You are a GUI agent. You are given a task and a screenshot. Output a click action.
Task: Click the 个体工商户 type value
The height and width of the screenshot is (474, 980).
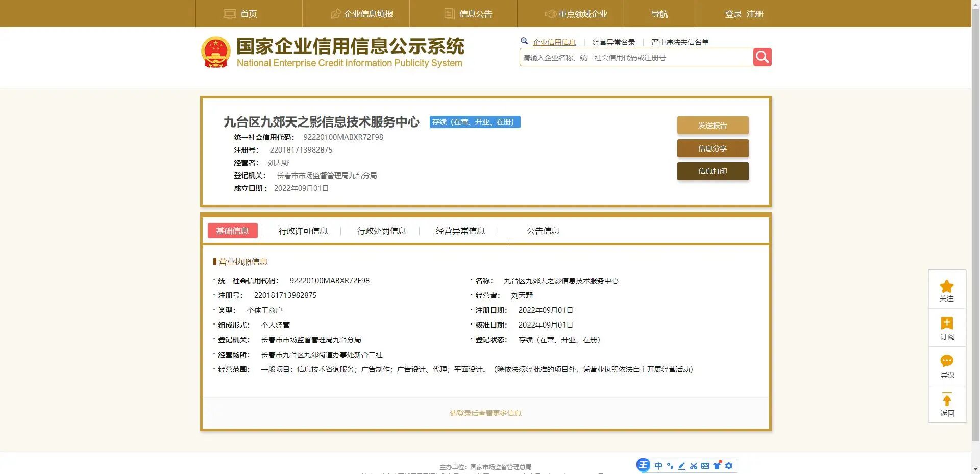point(265,310)
